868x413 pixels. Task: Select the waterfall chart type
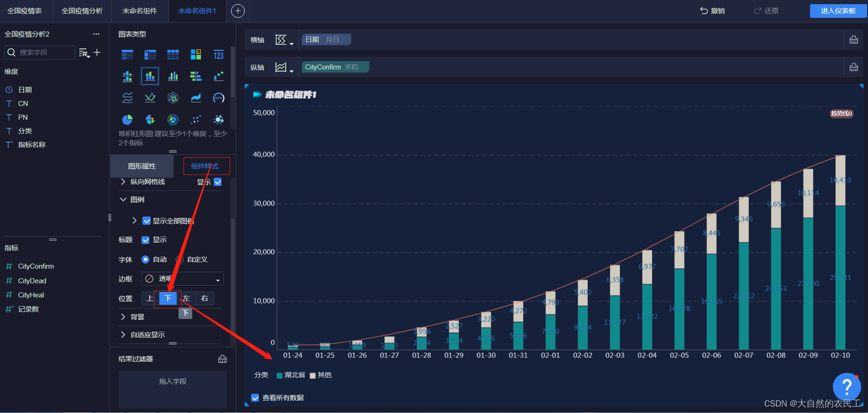point(219,76)
